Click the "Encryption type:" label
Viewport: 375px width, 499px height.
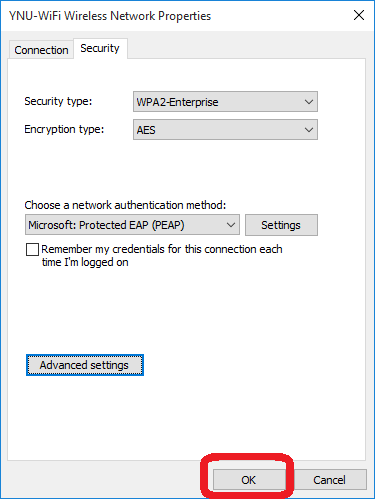click(64, 129)
